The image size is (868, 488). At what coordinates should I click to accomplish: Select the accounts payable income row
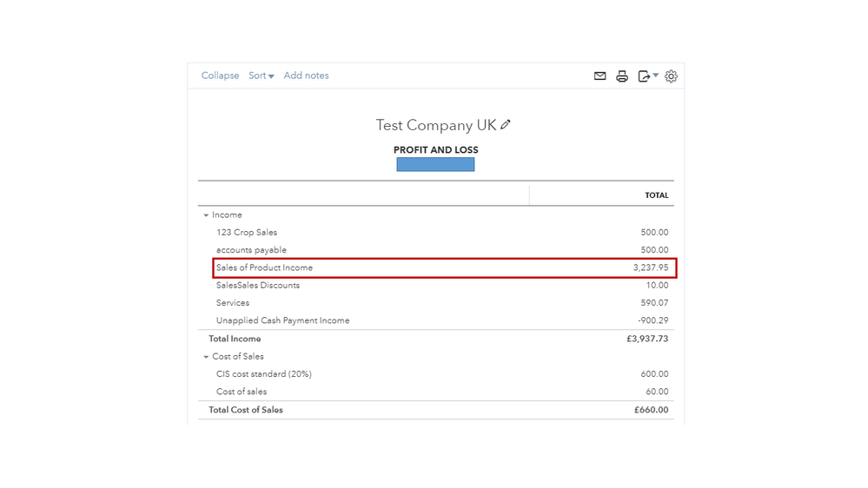coord(251,250)
